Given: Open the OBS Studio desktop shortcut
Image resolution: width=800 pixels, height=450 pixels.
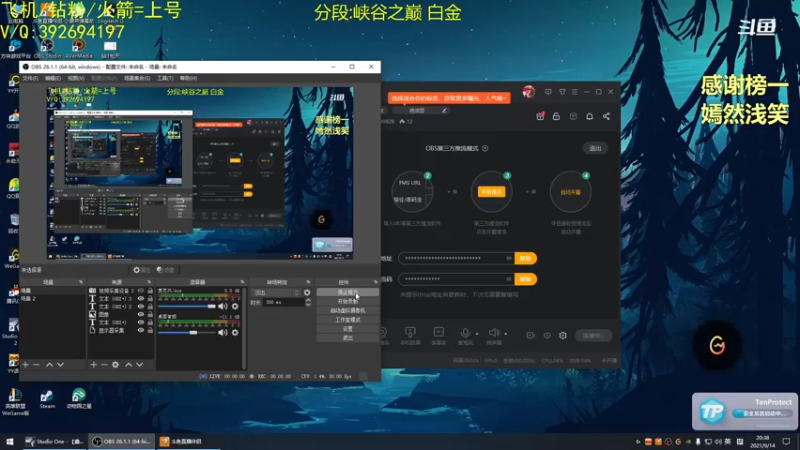Looking at the screenshot, I should click(x=47, y=48).
